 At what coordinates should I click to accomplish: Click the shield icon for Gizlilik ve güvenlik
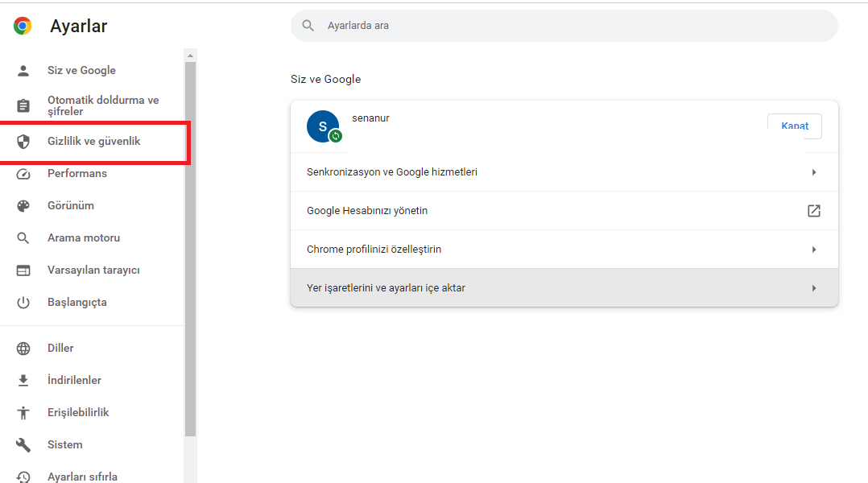pyautogui.click(x=23, y=142)
